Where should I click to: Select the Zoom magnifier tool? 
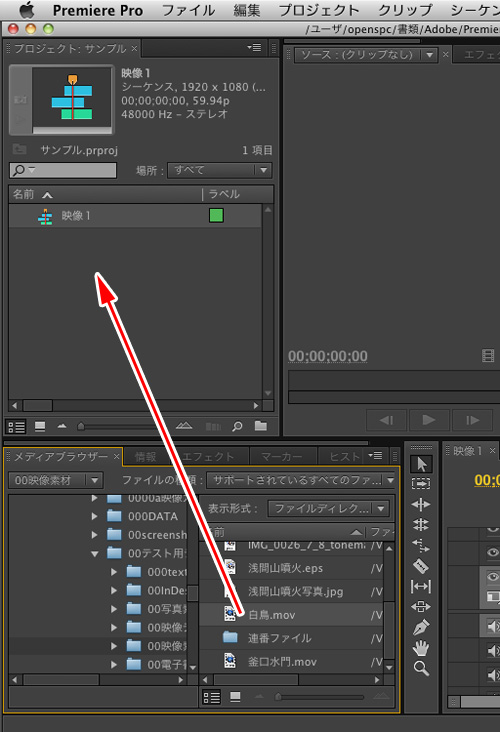click(x=421, y=669)
